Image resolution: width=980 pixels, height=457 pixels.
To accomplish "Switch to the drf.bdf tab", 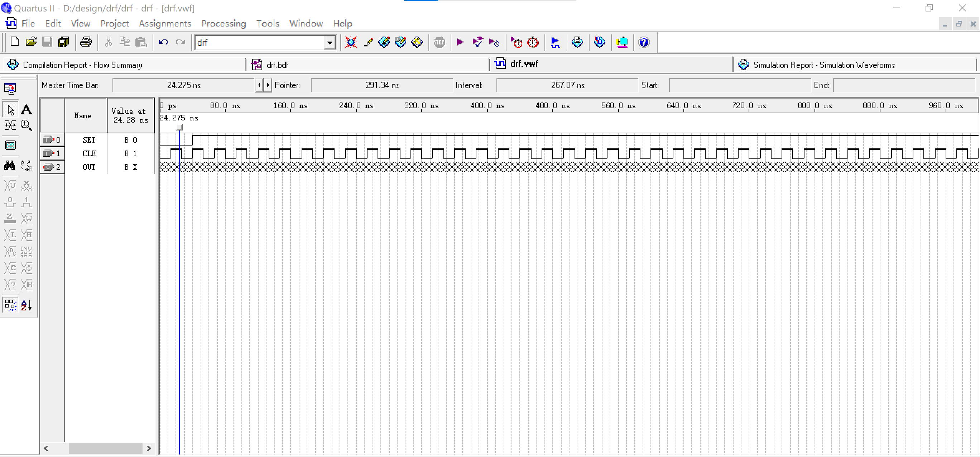I will pyautogui.click(x=277, y=65).
